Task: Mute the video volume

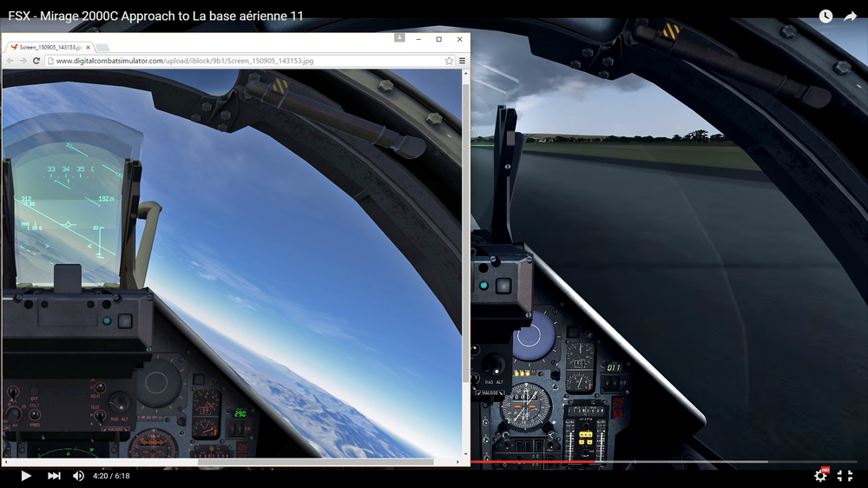Action: tap(79, 476)
